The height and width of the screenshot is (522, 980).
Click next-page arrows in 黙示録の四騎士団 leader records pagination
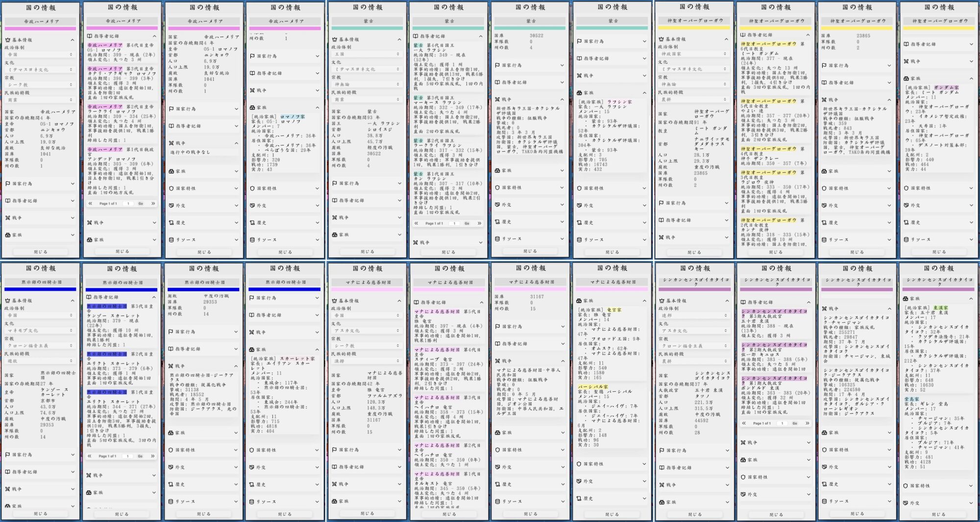tap(152, 456)
